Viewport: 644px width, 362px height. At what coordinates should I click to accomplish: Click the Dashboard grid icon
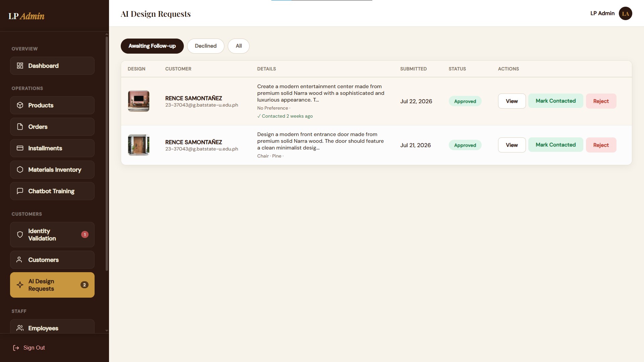pos(20,66)
